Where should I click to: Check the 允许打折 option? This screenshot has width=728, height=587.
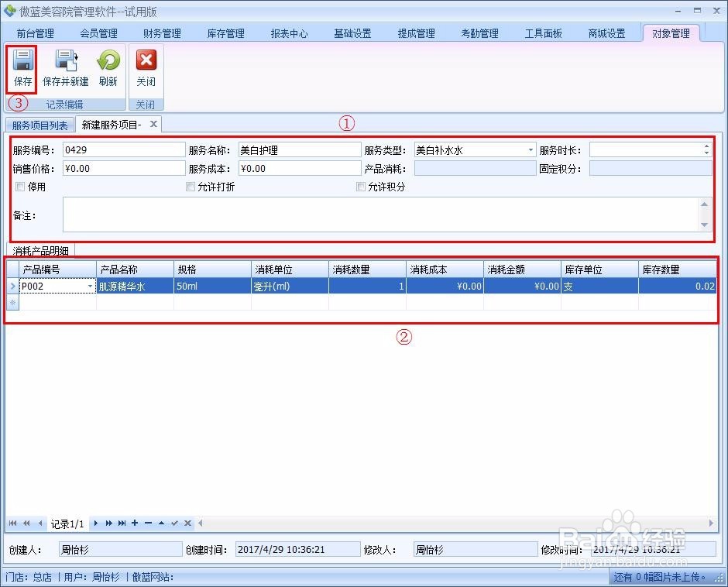(x=190, y=187)
